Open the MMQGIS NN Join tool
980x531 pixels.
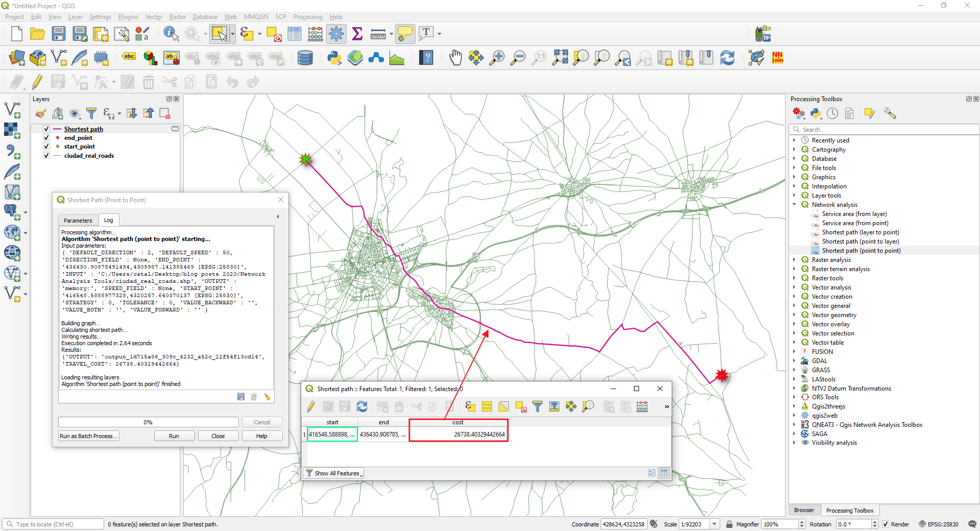[x=777, y=58]
